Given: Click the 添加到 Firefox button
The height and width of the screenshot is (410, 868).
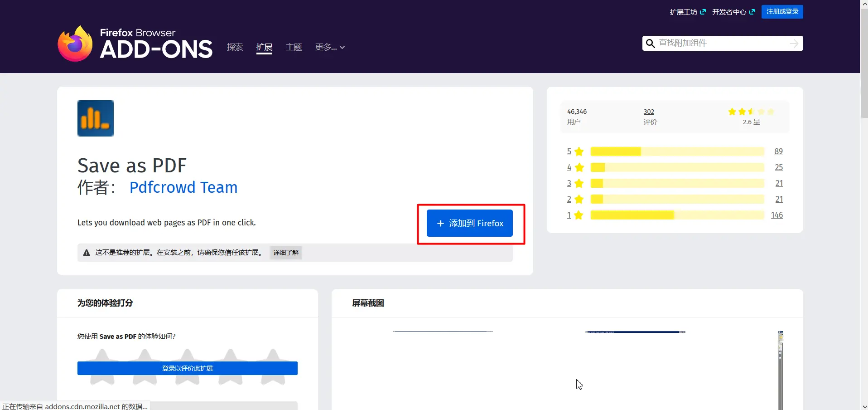Looking at the screenshot, I should (x=469, y=223).
